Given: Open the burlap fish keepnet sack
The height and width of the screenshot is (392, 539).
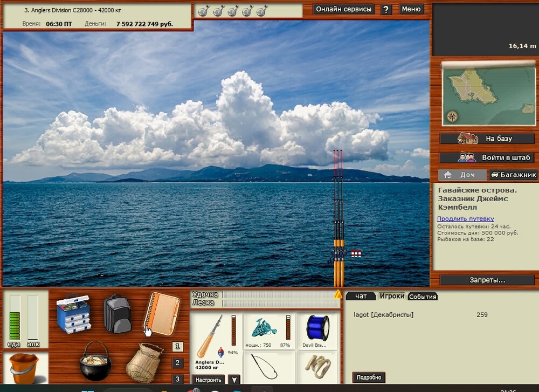Looking at the screenshot, I should (x=144, y=363).
